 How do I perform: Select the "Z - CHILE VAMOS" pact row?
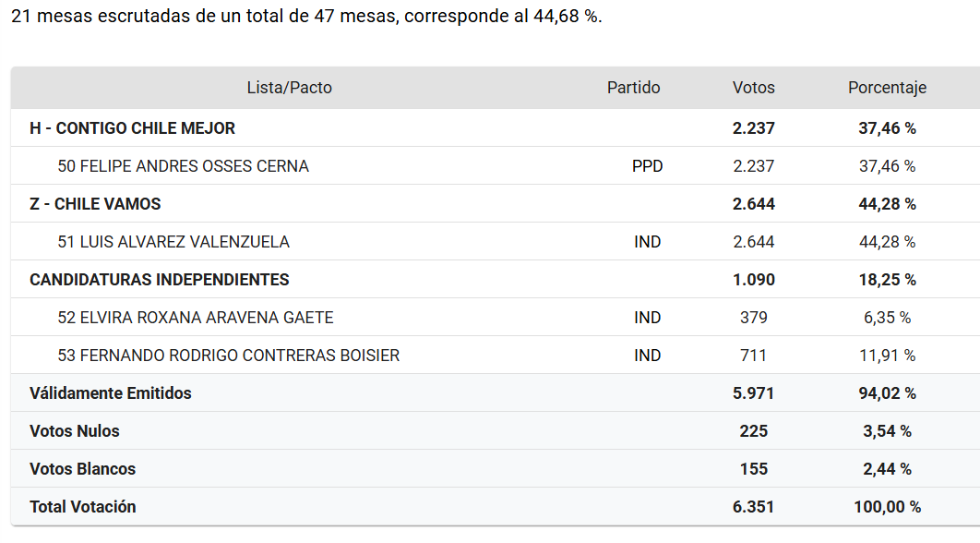[96, 204]
